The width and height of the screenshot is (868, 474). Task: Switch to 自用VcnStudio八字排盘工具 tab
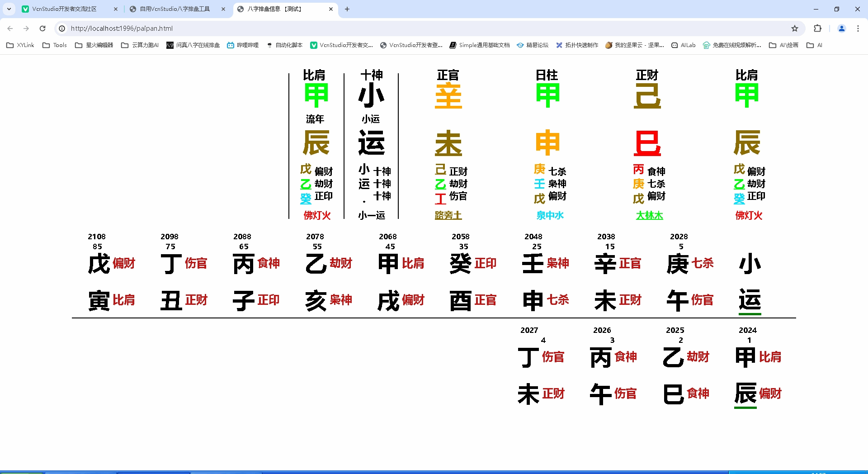coord(175,9)
